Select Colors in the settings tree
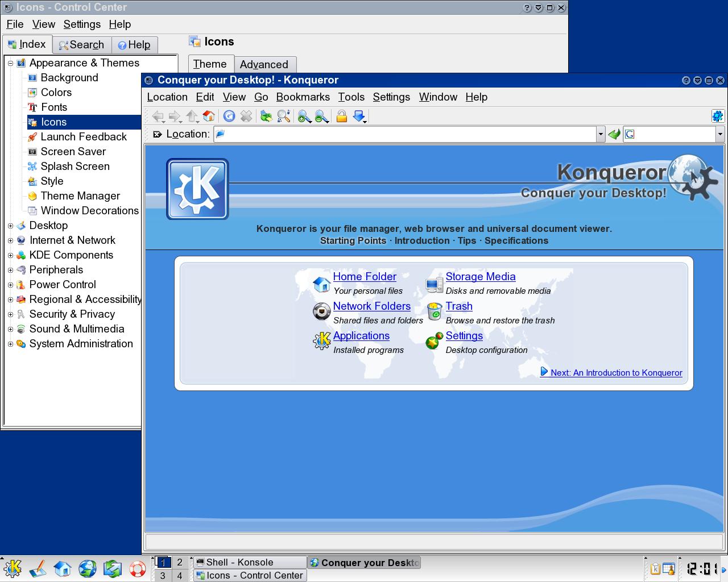 pyautogui.click(x=56, y=93)
